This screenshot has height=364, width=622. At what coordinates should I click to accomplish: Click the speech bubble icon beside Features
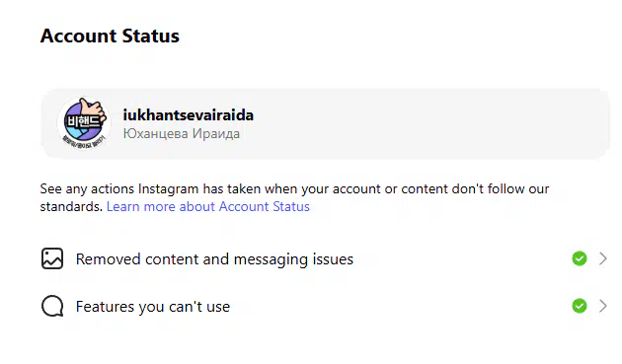52,306
